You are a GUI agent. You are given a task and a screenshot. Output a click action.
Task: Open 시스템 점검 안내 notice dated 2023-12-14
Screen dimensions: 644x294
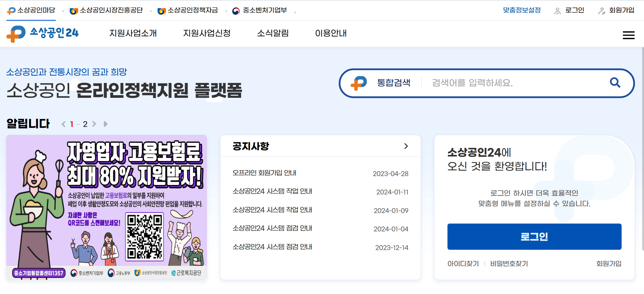[x=272, y=247]
